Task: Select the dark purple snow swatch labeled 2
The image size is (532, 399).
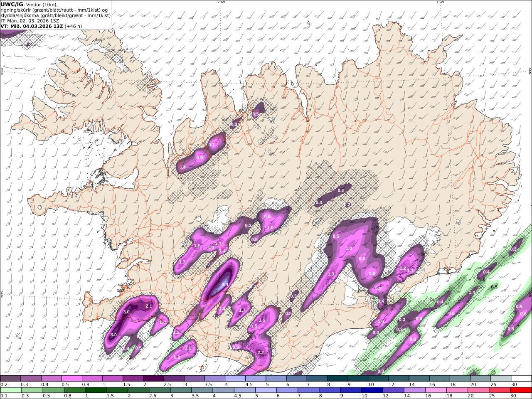Action: tap(153, 378)
